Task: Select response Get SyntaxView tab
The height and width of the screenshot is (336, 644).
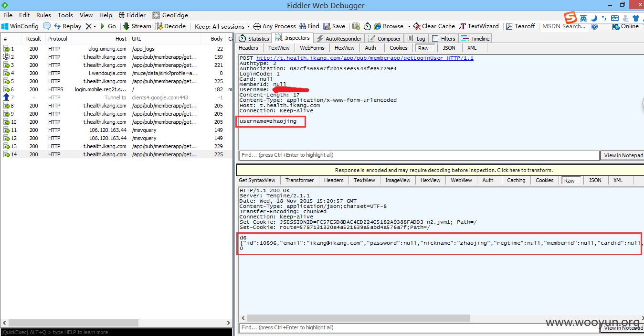Action: click(257, 180)
